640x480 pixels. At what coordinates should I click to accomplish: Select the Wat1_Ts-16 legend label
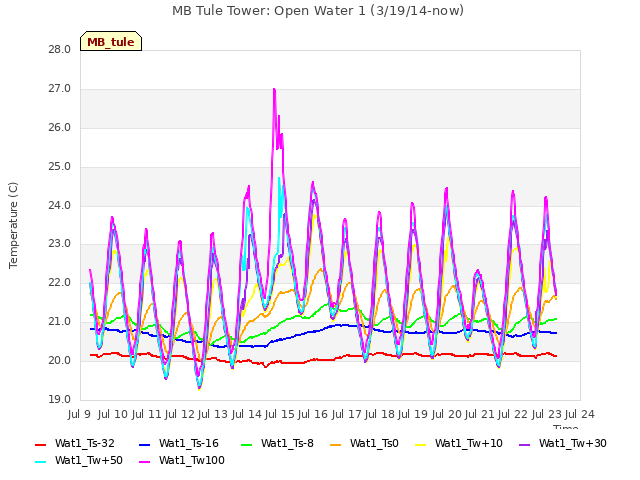pos(189,443)
